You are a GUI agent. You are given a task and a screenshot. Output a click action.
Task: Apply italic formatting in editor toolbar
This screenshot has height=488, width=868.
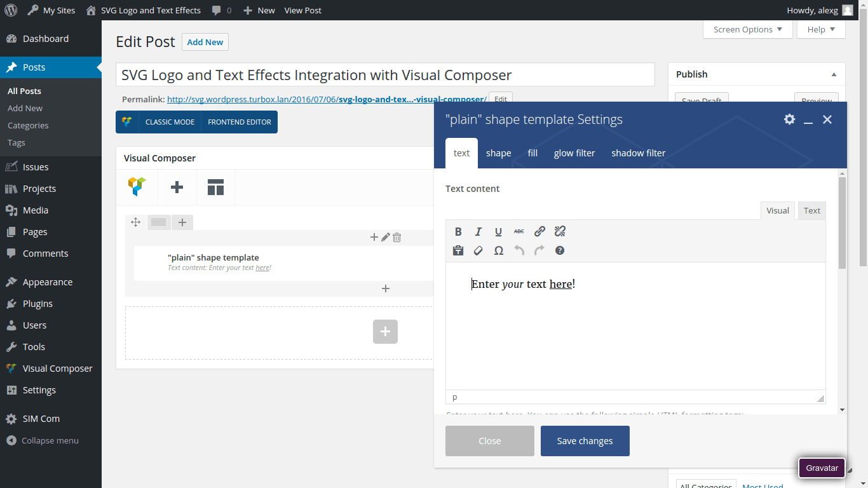478,232
